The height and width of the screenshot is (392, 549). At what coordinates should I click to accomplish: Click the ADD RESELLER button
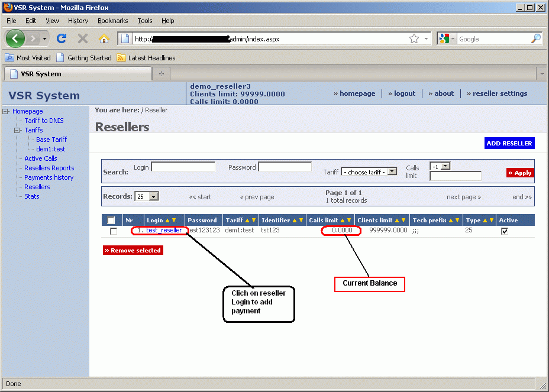coord(509,143)
